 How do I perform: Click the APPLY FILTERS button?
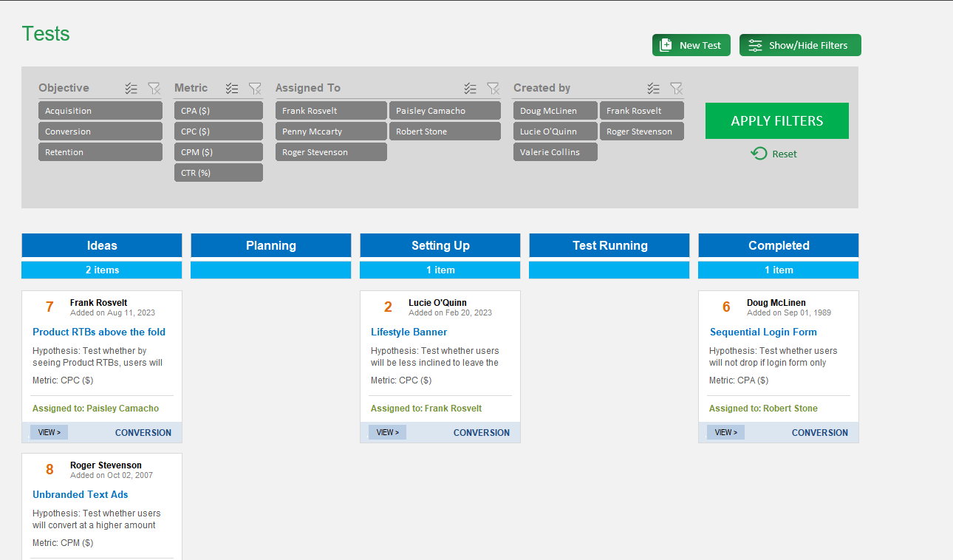(776, 120)
